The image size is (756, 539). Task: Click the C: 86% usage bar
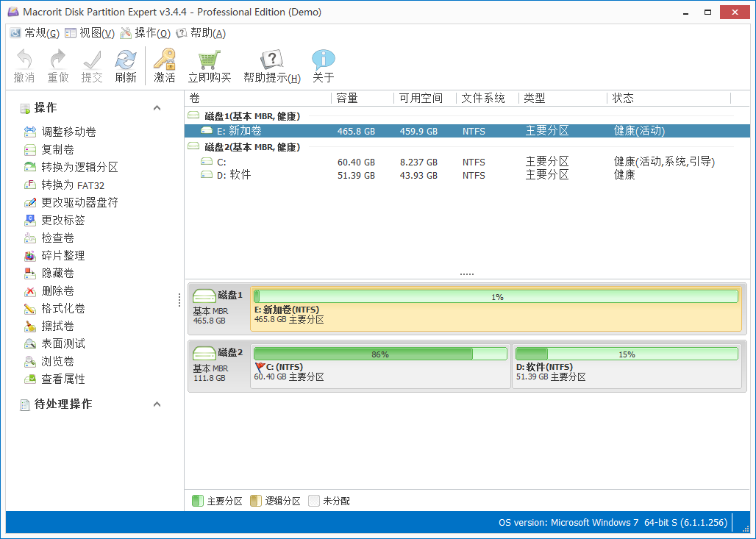coord(380,354)
